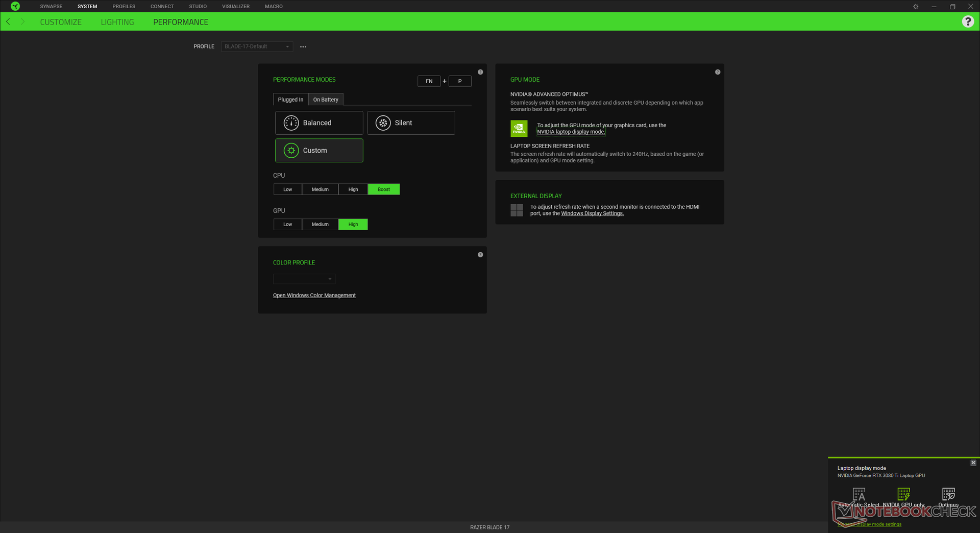Click the NVIDIA logo icon in GPU Mode
The width and height of the screenshot is (980, 533).
click(x=519, y=129)
